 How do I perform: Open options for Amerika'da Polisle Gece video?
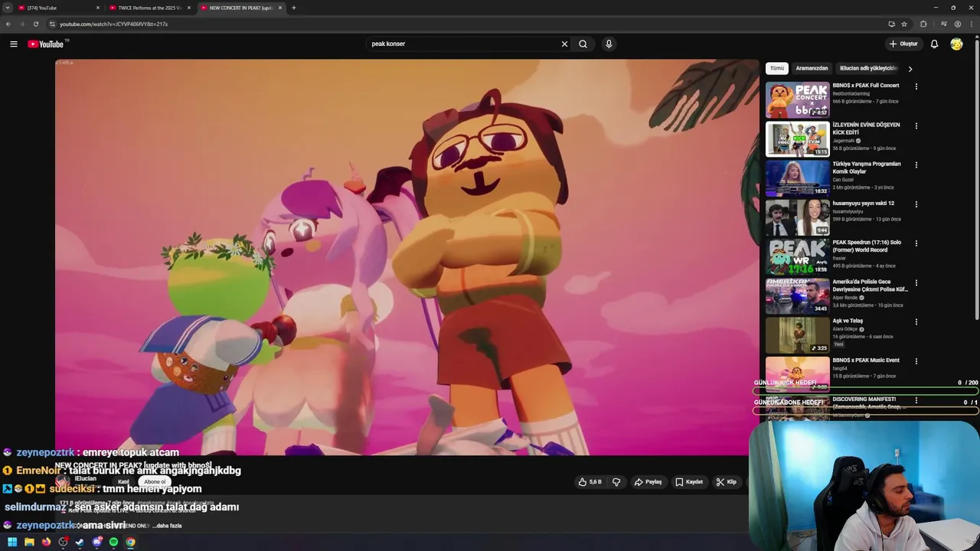[916, 282]
